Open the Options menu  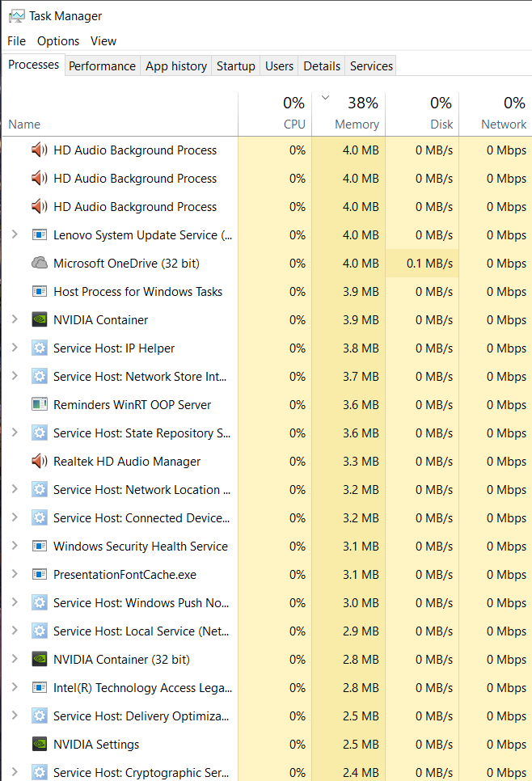click(58, 41)
